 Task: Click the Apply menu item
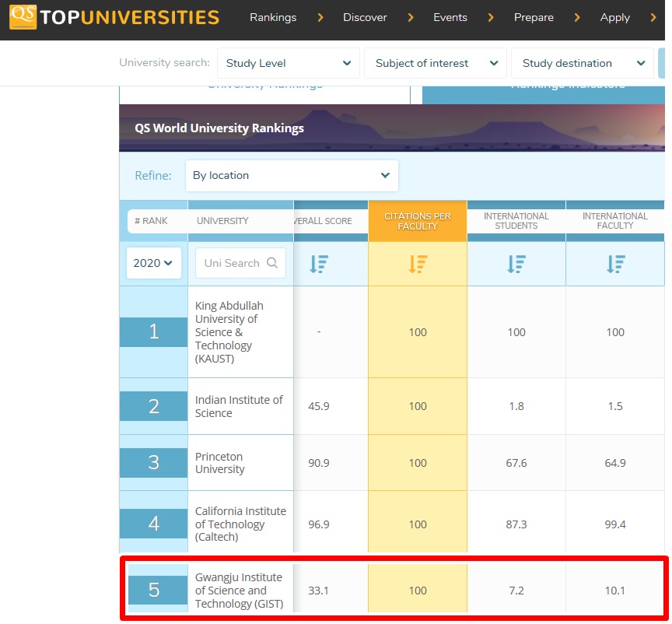614,17
